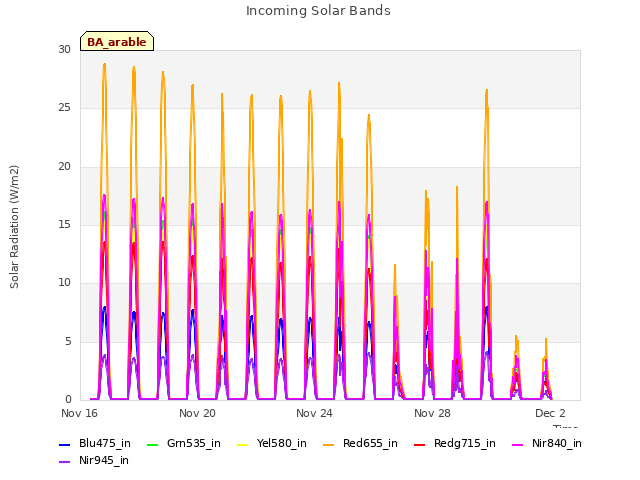This screenshot has height=480, width=640.
Task: Click the purple Nir945_in legend color marker
Action: [65, 462]
